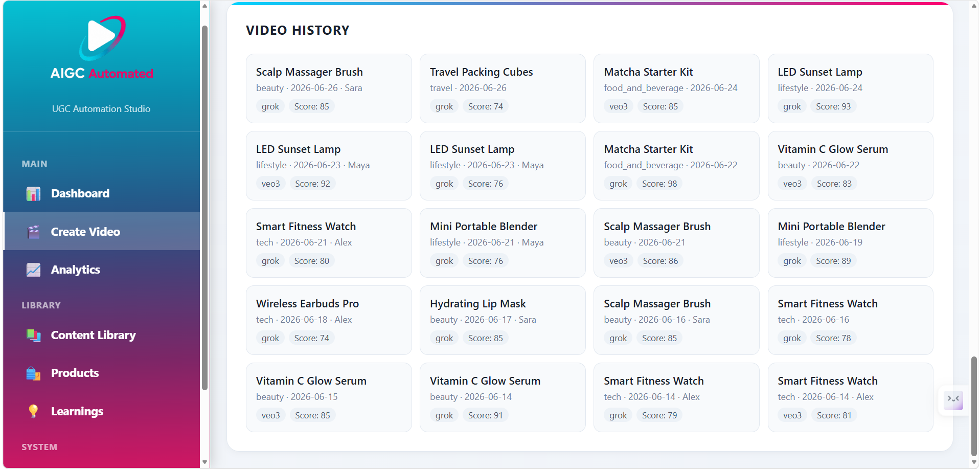Image resolution: width=980 pixels, height=469 pixels.
Task: Click the Products shopping bag icon
Action: pos(33,373)
